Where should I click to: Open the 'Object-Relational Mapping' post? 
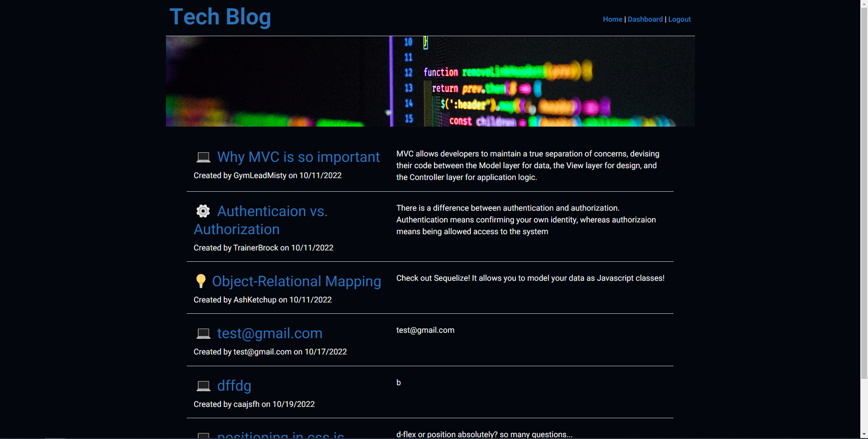pos(297,281)
